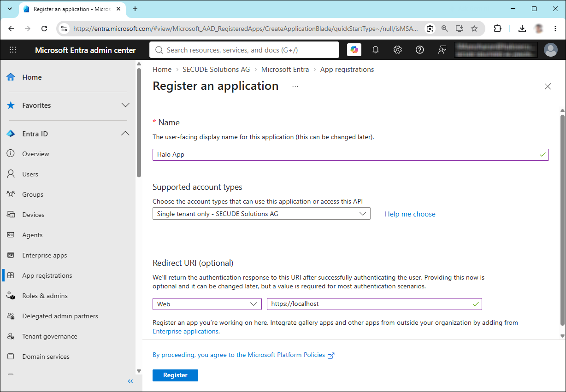Click the Users person icon

11,174
